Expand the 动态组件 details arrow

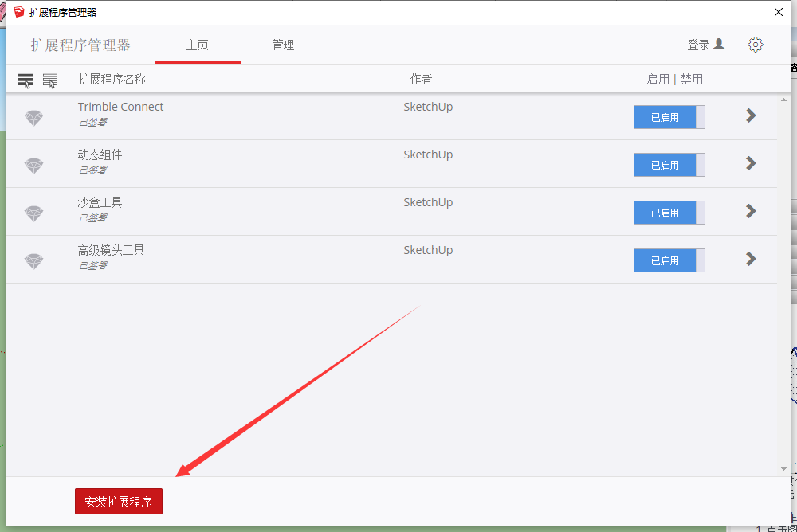[750, 163]
